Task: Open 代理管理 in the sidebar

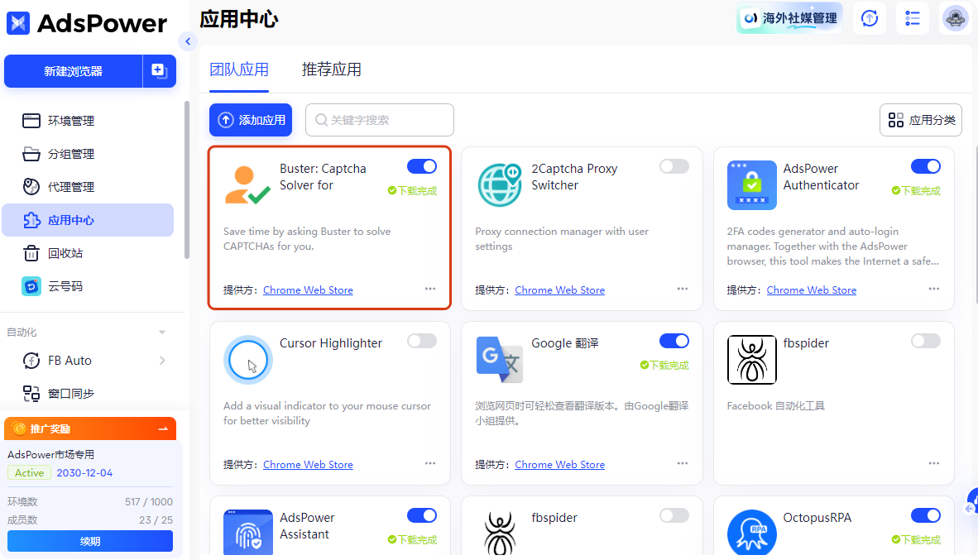Action: point(70,186)
